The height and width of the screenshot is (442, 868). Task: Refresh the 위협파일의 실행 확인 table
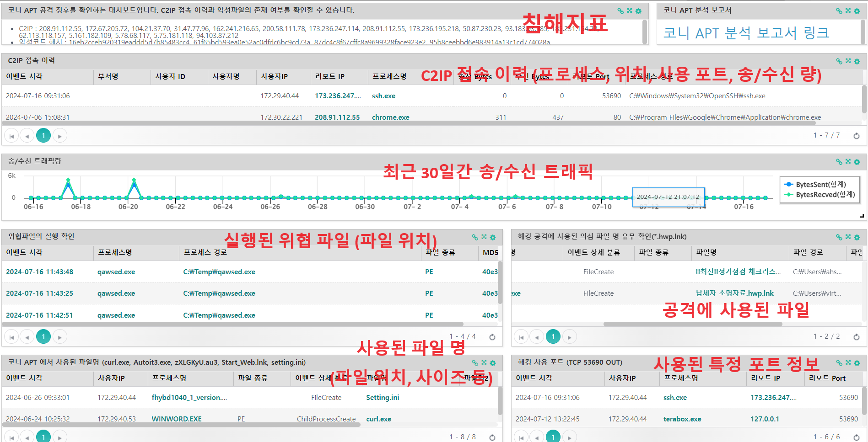point(492,337)
